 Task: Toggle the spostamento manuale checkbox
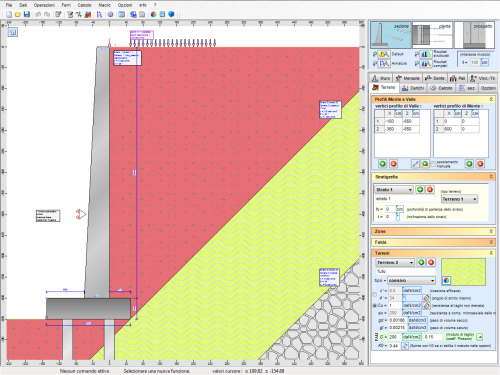click(433, 164)
